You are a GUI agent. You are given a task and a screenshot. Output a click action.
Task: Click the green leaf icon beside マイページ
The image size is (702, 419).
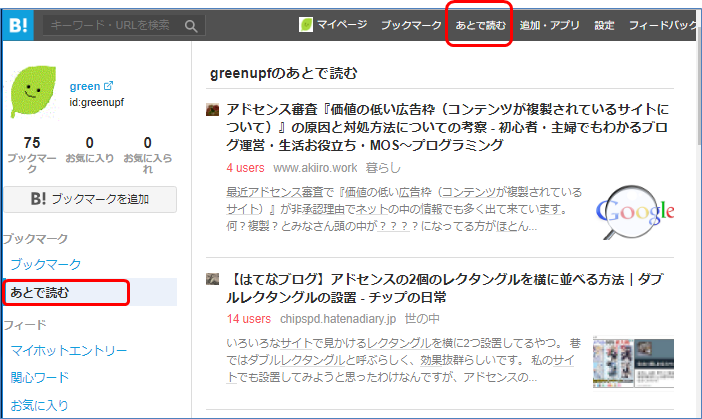(x=306, y=25)
